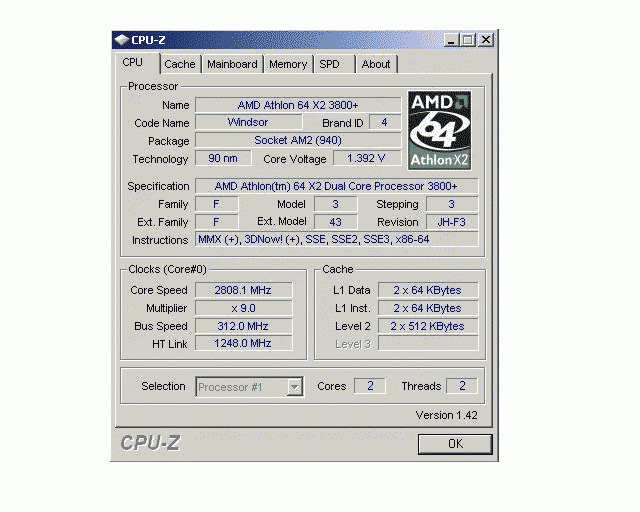The height and width of the screenshot is (512, 640).
Task: Click the Bus Speed value 312.0 MHz
Action: [243, 326]
